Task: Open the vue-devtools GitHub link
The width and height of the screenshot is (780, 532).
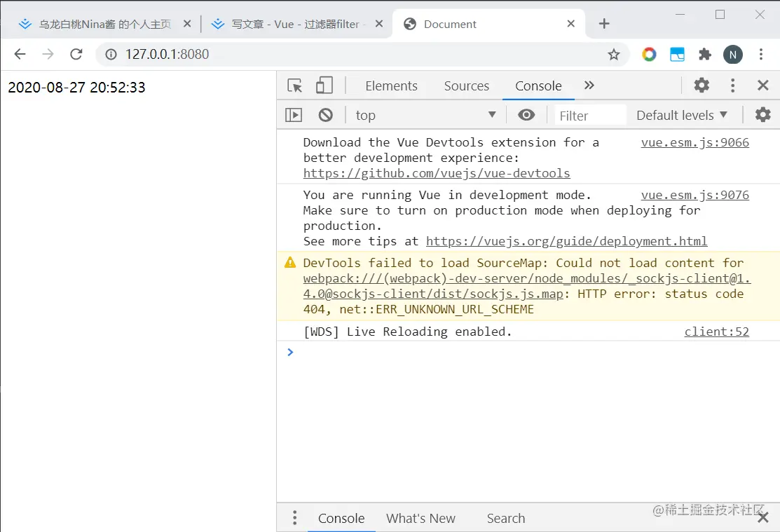Action: pyautogui.click(x=437, y=173)
